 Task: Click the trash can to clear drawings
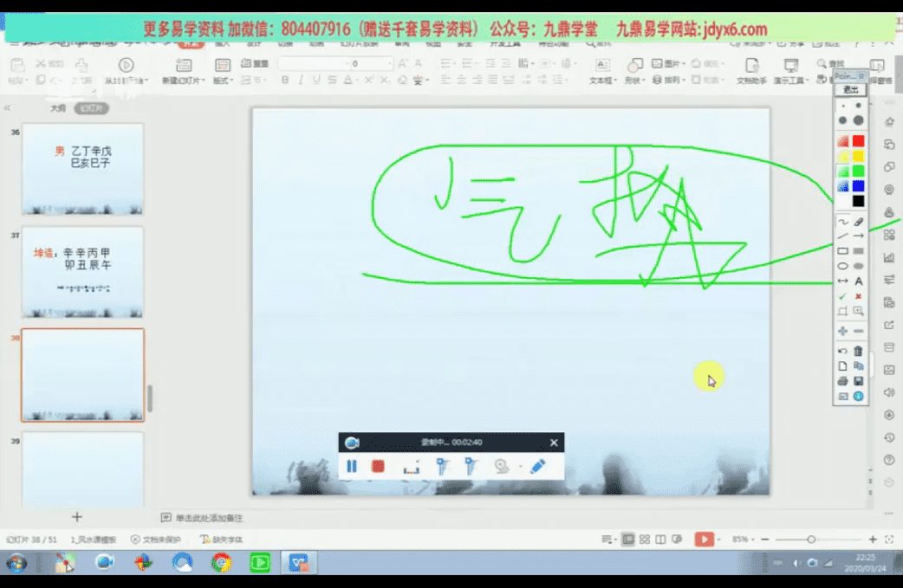pyautogui.click(x=858, y=351)
